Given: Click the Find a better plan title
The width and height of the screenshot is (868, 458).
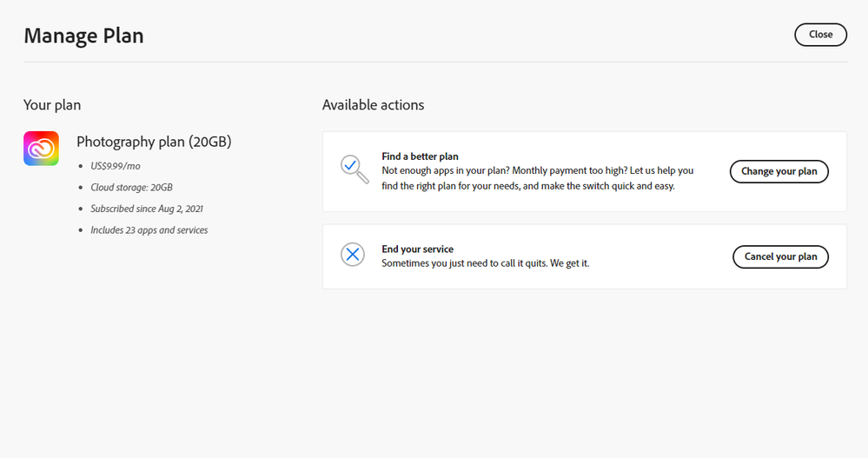Looking at the screenshot, I should (x=420, y=156).
